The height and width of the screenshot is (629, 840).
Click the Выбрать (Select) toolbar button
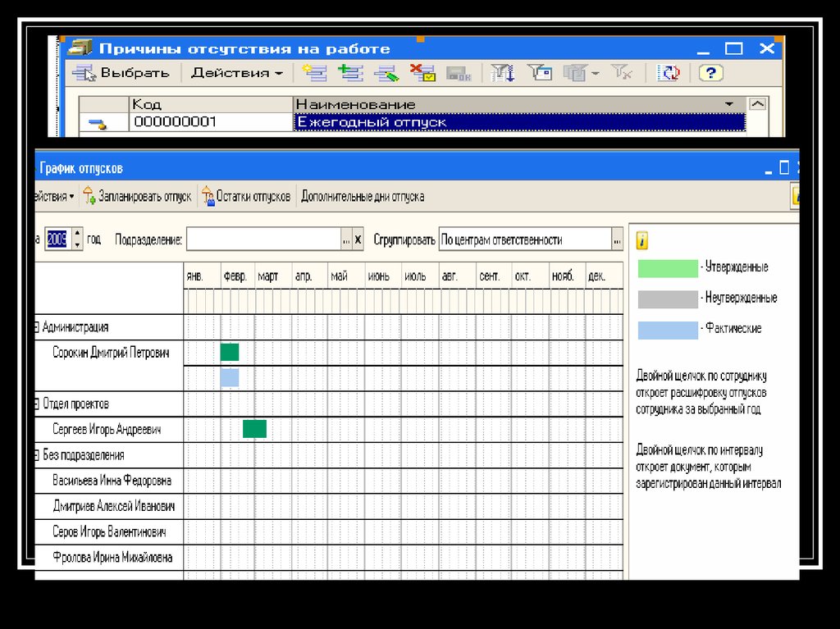(121, 73)
